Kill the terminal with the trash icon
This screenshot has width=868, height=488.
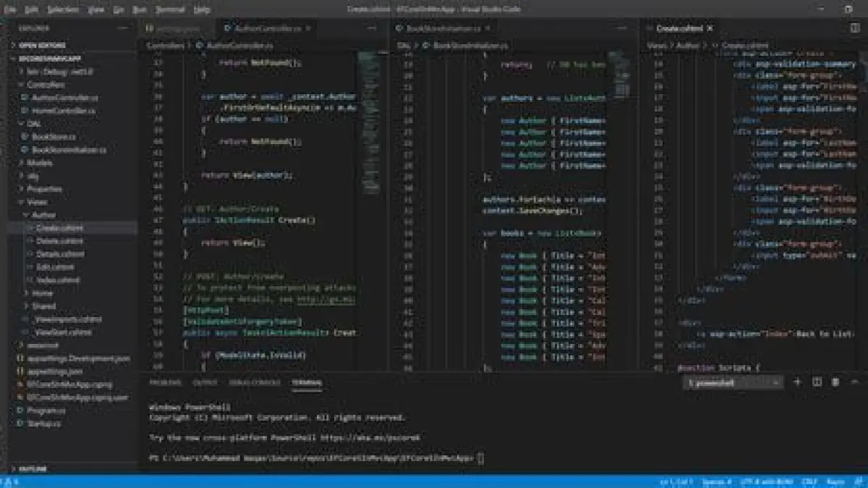tap(835, 382)
